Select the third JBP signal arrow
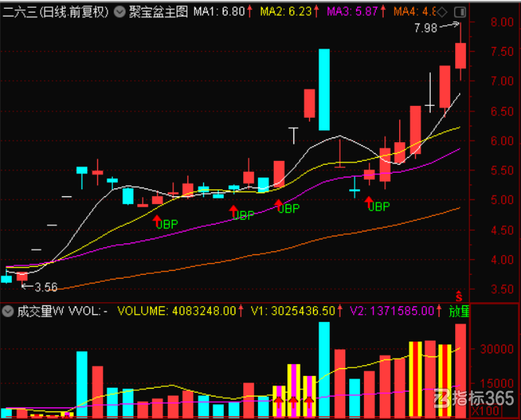The width and height of the screenshot is (521, 420). click(279, 205)
